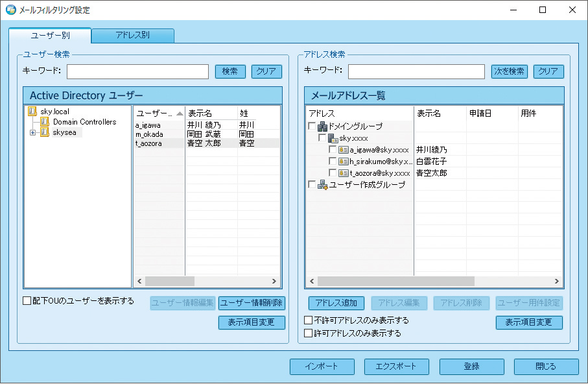Click クリア button in address search
This screenshot has height=384, width=588.
[x=548, y=71]
